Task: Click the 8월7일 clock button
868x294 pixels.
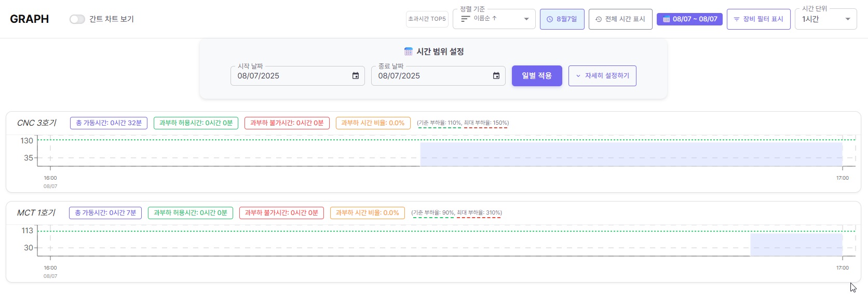Action: point(562,19)
